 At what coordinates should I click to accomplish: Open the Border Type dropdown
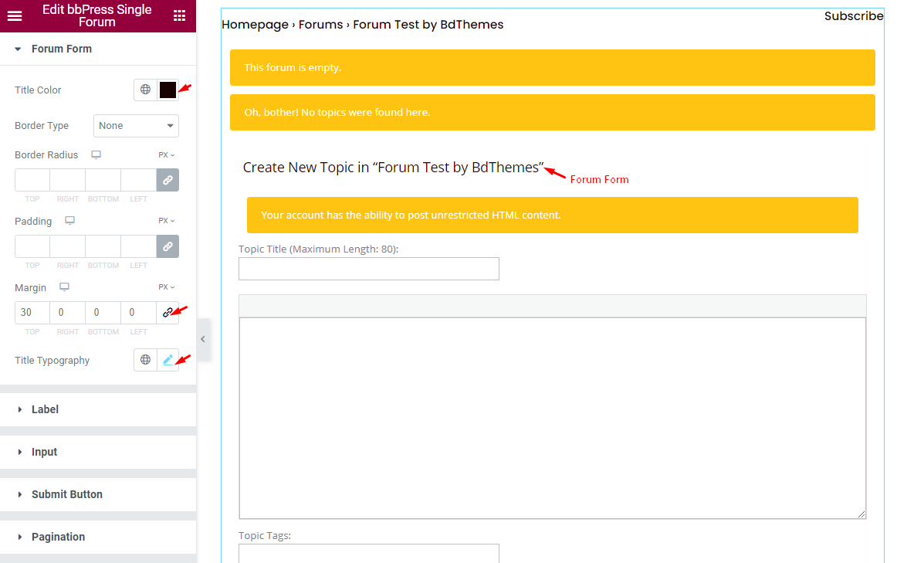point(136,125)
